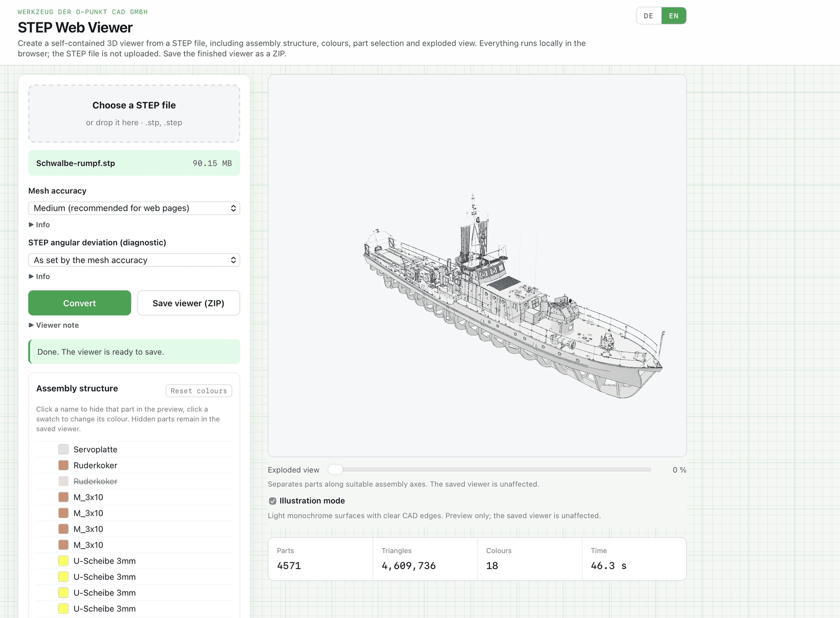840x618 pixels.
Task: Click the swatch of visible Ruderkoker
Action: pos(64,465)
